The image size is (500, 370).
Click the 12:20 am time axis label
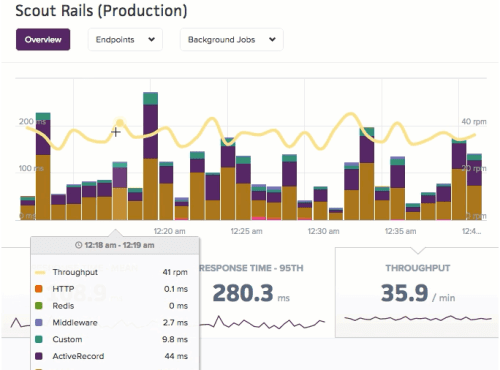169,231
